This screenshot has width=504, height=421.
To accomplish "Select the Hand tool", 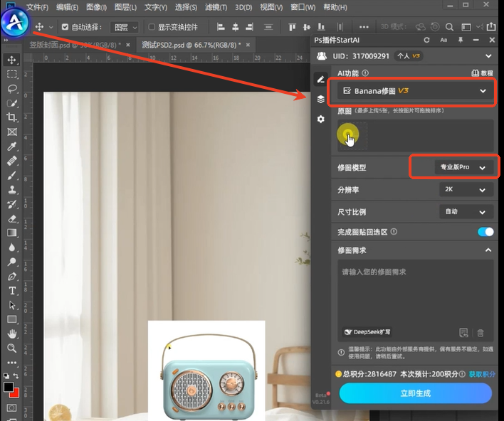I will [x=12, y=334].
